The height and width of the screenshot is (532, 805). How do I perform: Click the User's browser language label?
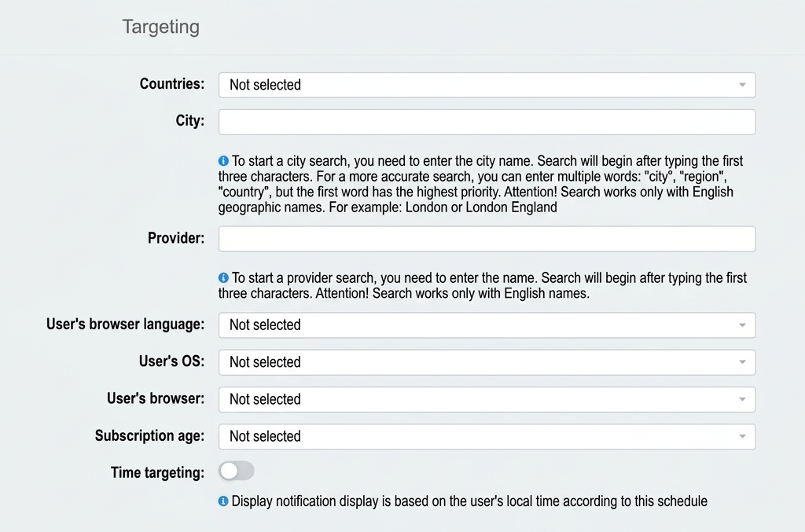(125, 325)
